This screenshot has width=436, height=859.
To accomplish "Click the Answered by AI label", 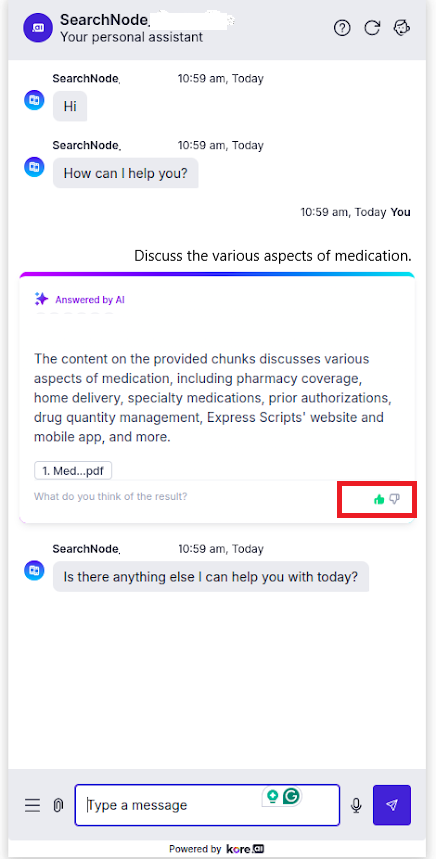I will tap(90, 300).
